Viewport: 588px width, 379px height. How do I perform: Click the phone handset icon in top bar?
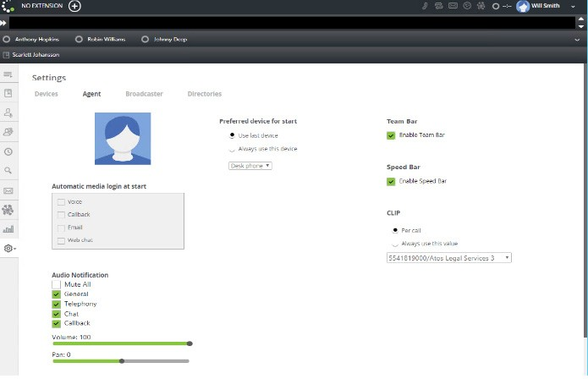click(424, 6)
